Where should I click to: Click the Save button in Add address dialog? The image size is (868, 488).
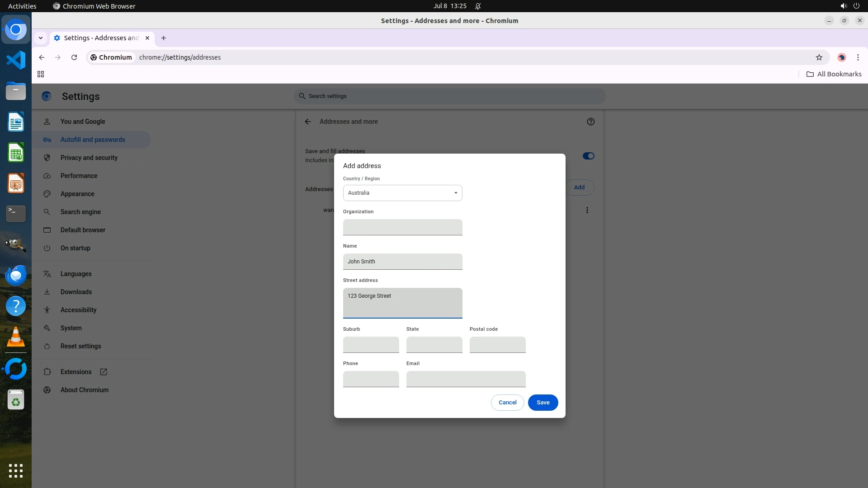[542, 403]
